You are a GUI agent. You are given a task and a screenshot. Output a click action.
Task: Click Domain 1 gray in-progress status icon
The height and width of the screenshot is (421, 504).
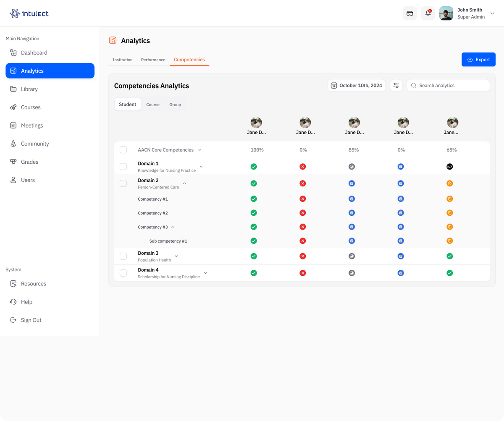click(x=352, y=167)
